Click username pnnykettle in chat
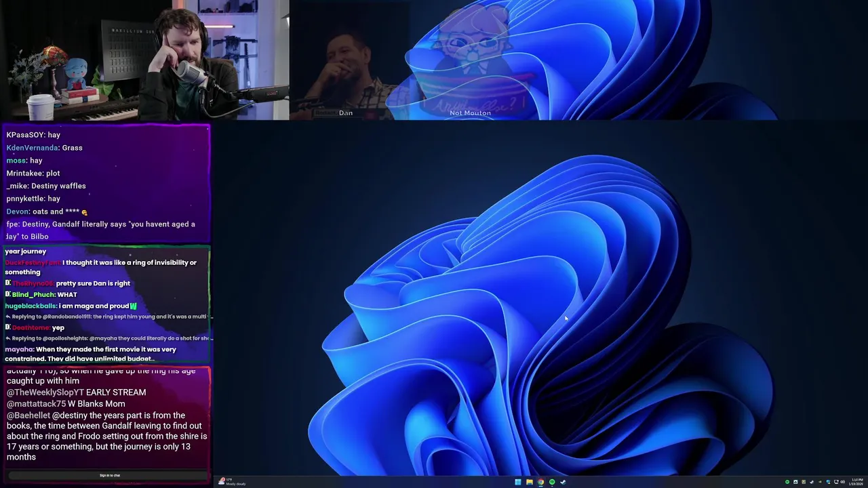 click(x=25, y=199)
